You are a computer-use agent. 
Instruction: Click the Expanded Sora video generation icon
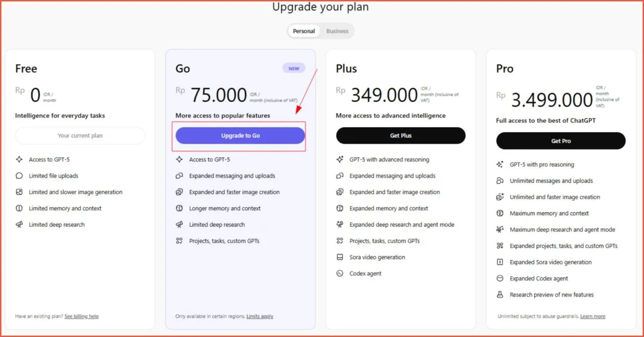coord(500,262)
